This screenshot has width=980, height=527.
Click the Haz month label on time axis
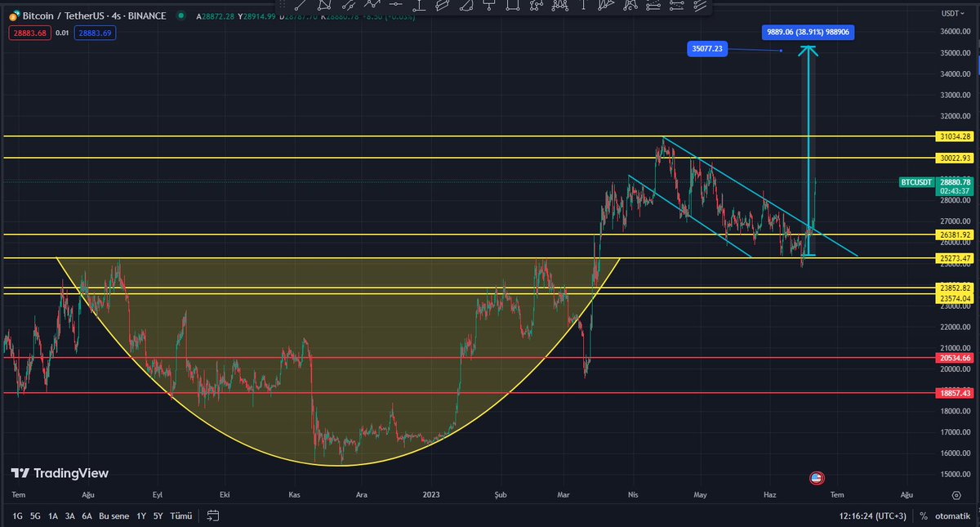(x=768, y=495)
